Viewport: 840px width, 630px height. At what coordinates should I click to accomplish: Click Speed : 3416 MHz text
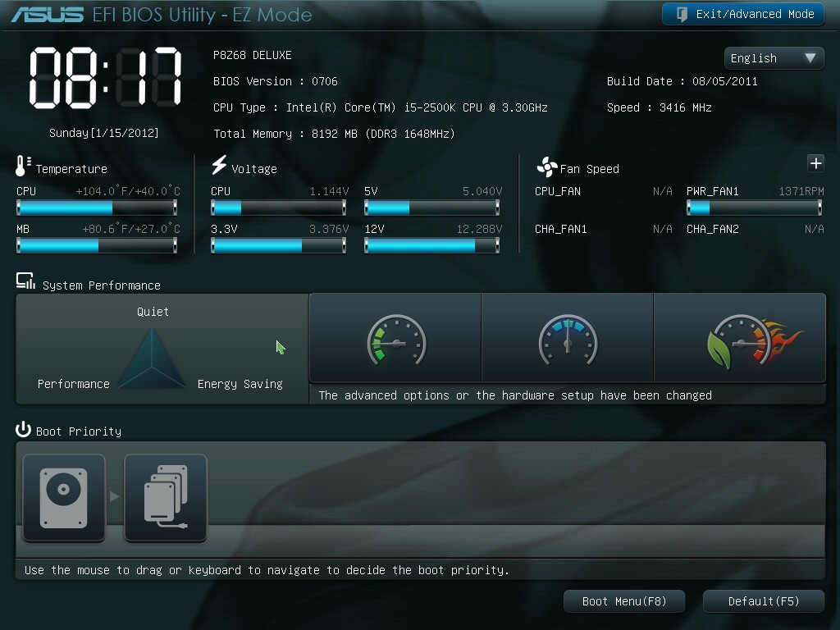tap(660, 107)
